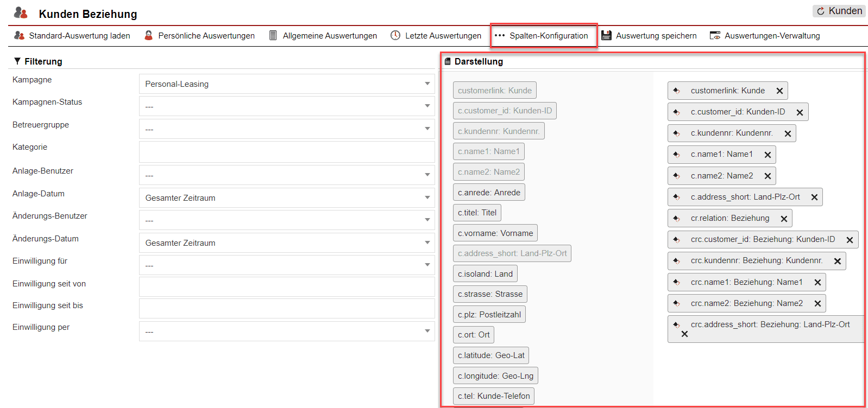
Task: Open the Kampagne dropdown showing Personal-Leasing
Action: (287, 84)
